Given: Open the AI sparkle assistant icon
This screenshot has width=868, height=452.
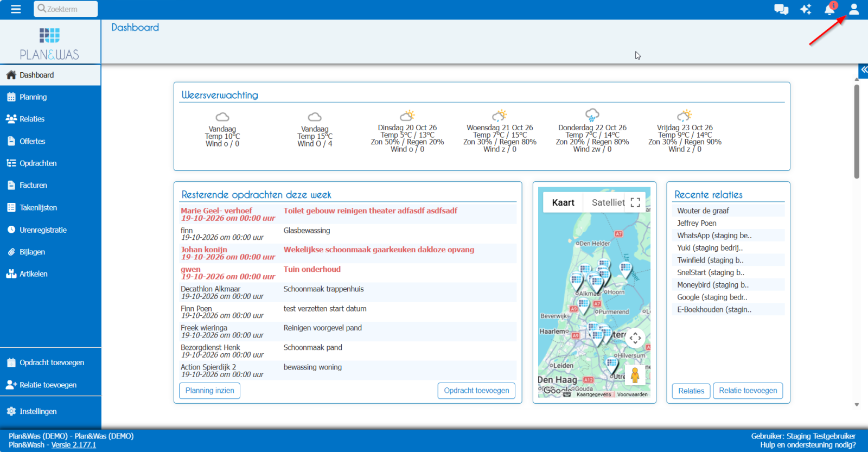Looking at the screenshot, I should coord(806,9).
